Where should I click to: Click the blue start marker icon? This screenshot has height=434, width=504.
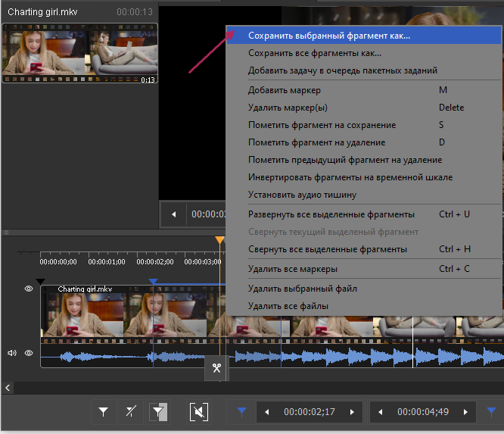pos(241,412)
